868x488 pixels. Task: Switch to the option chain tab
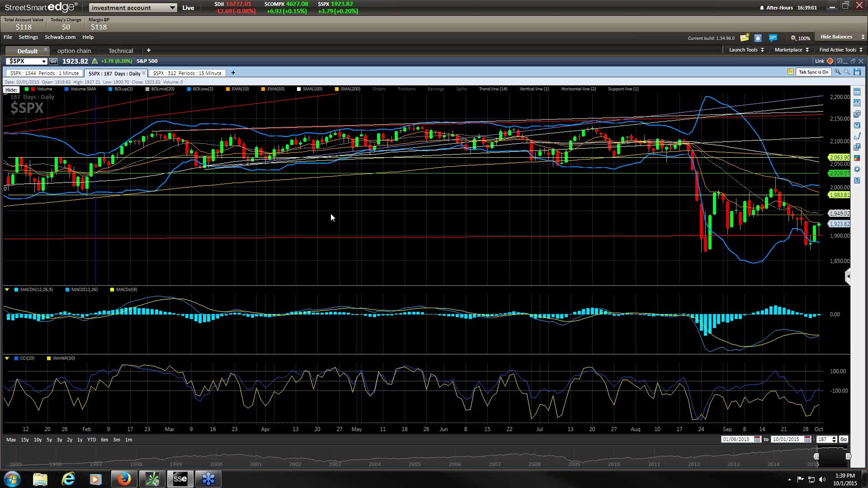point(74,51)
